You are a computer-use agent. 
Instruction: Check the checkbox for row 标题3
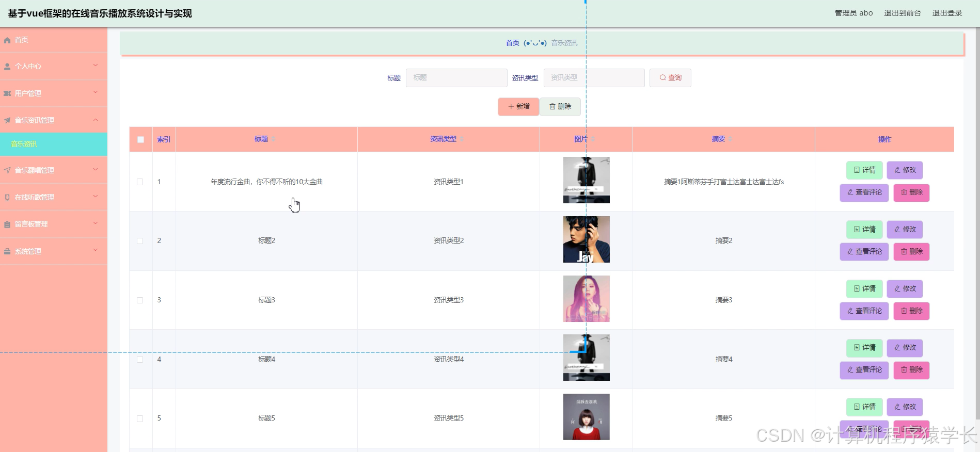pyautogui.click(x=140, y=300)
